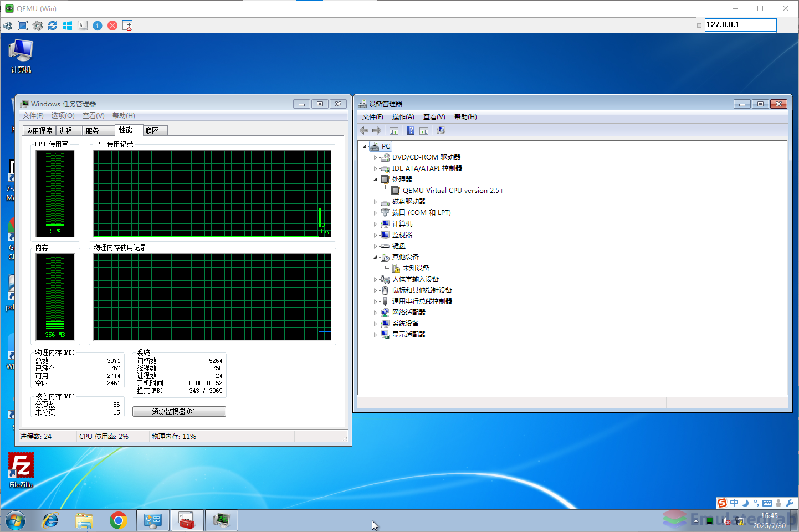Click the 127.0.0.1 address field

coord(740,25)
